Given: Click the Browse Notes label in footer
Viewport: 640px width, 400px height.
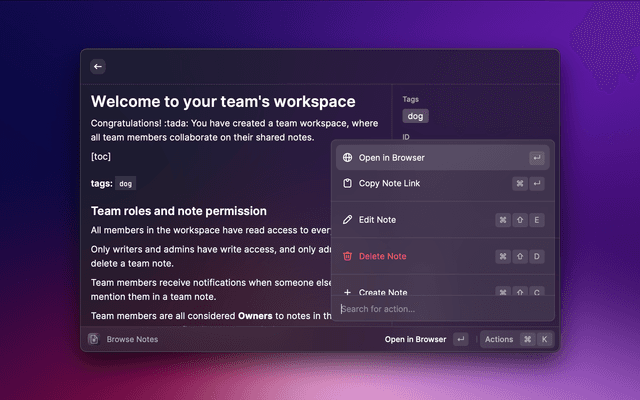Looking at the screenshot, I should (132, 339).
